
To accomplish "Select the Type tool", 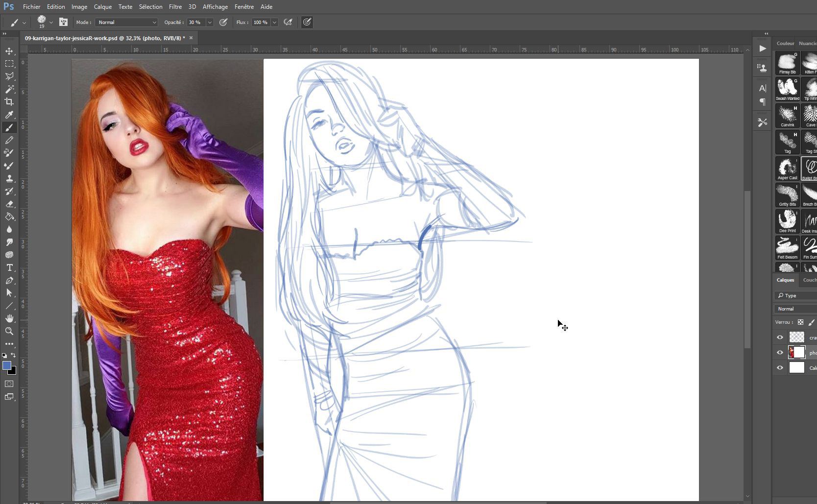I will (x=9, y=267).
